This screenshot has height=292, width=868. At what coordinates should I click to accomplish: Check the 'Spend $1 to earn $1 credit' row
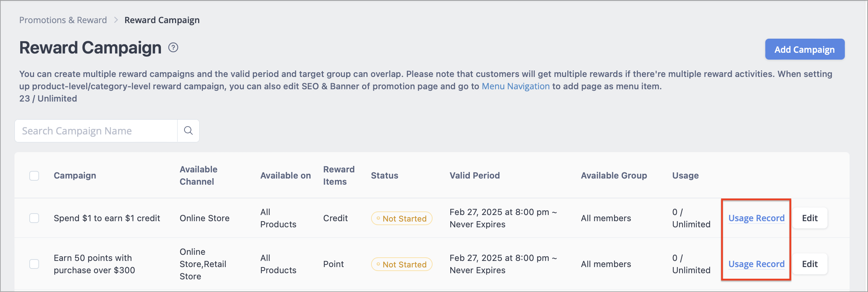(34, 218)
